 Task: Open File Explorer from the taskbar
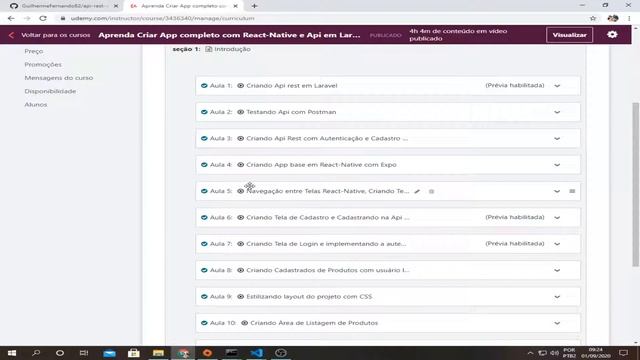pos(158,353)
